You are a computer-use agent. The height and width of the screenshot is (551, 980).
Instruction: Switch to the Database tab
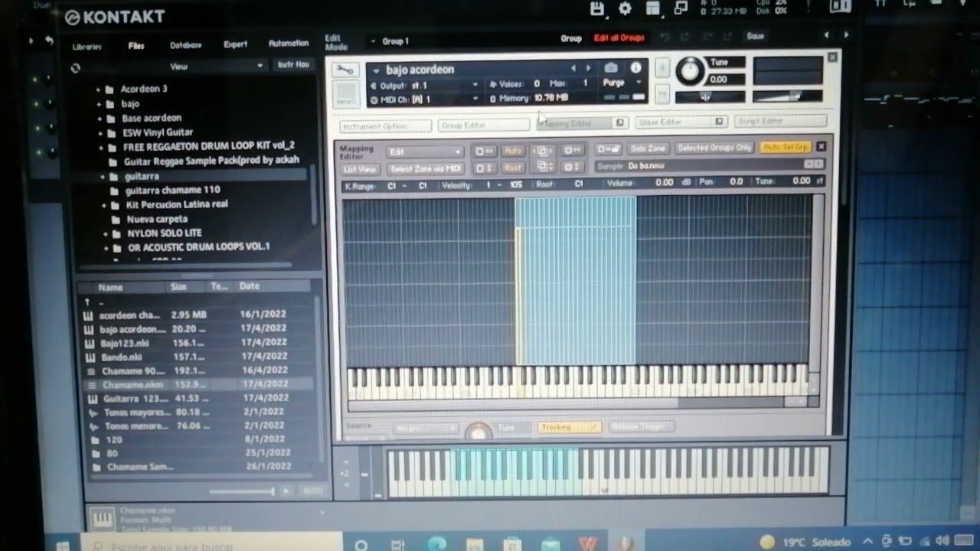tap(185, 45)
